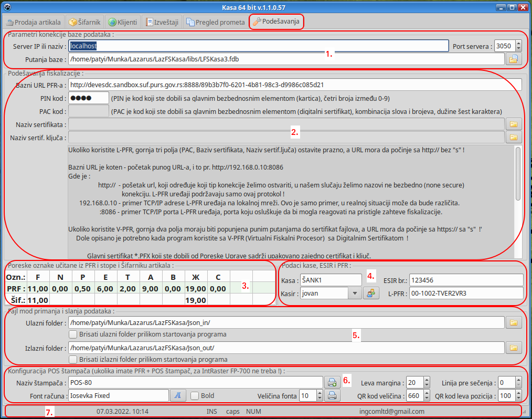
Task: Browse for Naziv sertif. ključa file
Action: [x=514, y=138]
